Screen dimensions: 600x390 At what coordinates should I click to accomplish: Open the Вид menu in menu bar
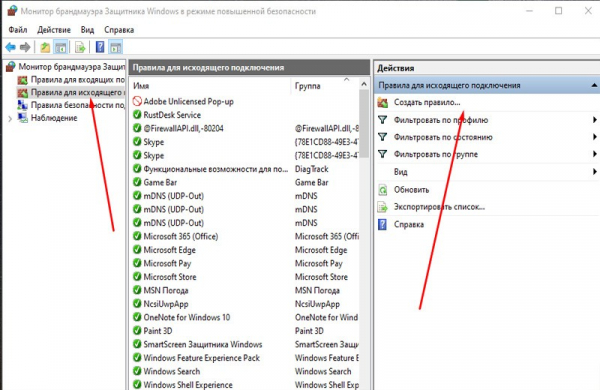click(x=87, y=29)
